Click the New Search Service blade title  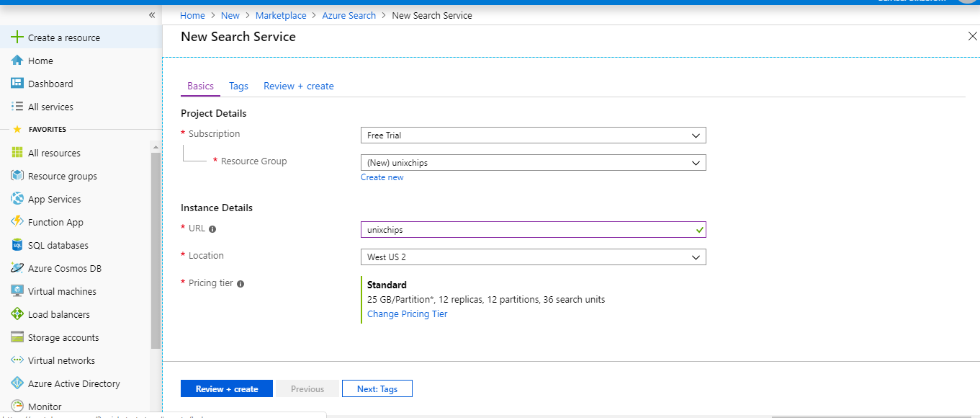[x=238, y=37]
